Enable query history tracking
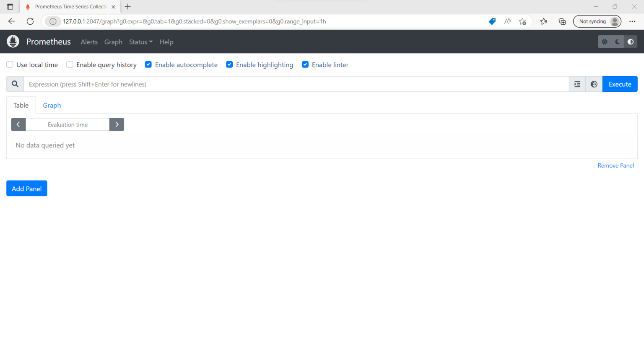Screen dimensions: 644x341 point(70,65)
